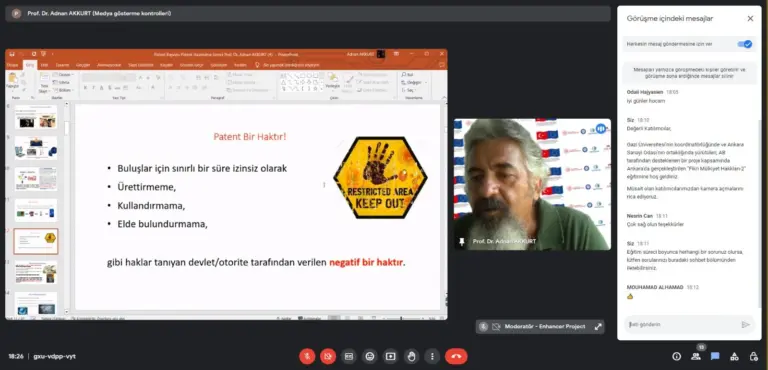Open the Değiştir replace dropdown
Screen dimensions: 768x370
(x=414, y=82)
